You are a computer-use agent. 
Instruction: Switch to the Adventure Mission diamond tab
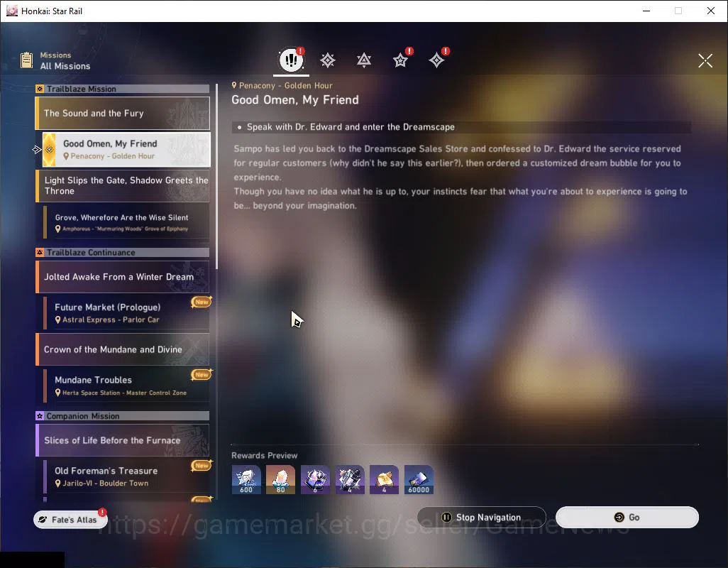pyautogui.click(x=436, y=60)
